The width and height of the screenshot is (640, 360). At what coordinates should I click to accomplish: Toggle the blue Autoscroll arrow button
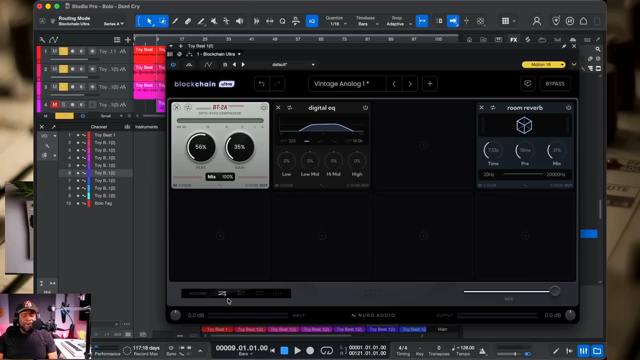click(x=453, y=21)
